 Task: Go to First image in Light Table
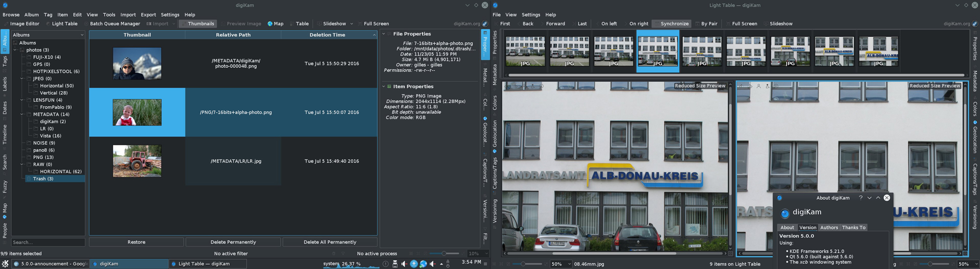coord(502,24)
